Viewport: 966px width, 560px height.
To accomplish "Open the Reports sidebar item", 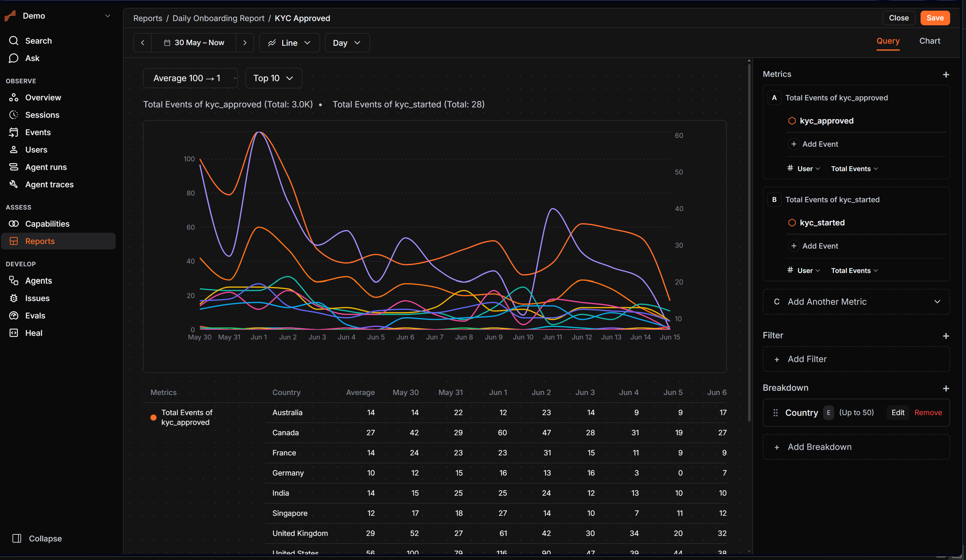I will point(58,241).
